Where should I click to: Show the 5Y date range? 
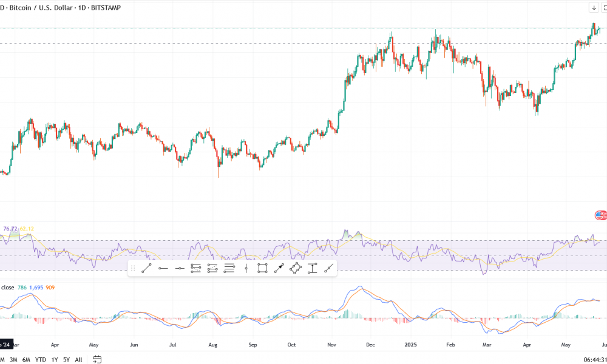(66, 360)
